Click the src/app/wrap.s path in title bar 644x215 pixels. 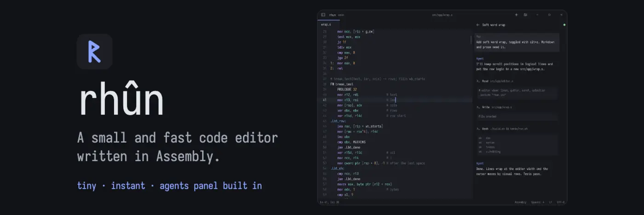tap(442, 15)
